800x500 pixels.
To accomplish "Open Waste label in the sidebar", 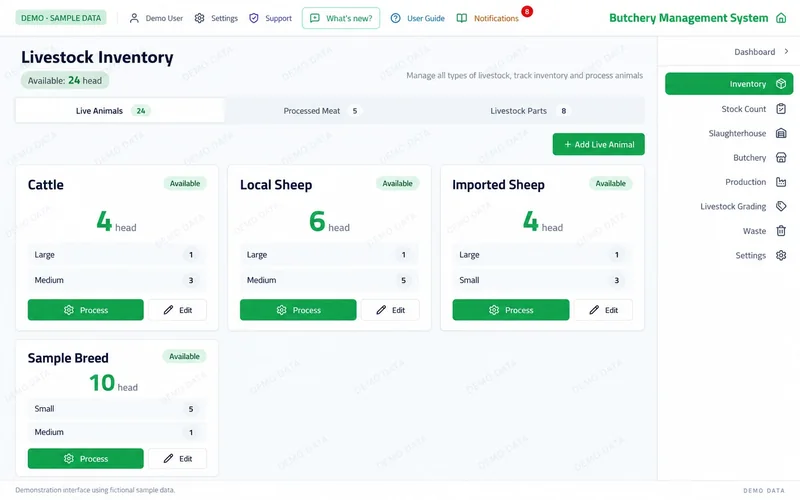I will (754, 231).
